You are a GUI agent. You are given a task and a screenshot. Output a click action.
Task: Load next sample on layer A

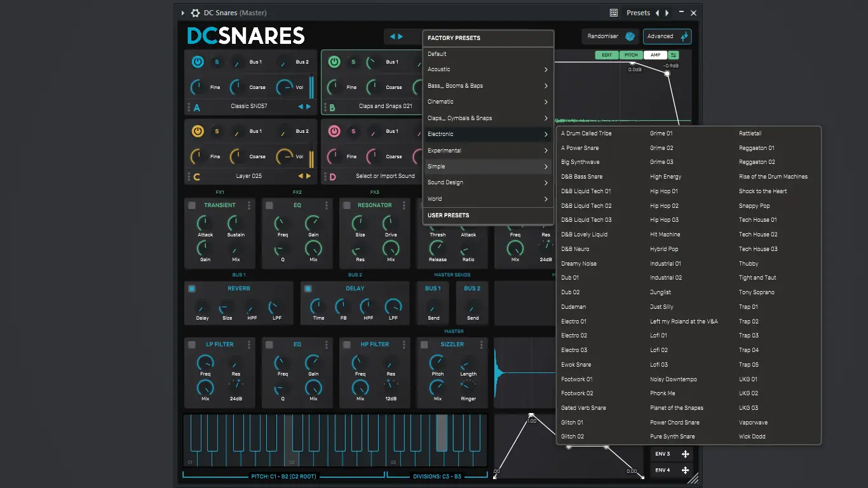pos(309,107)
